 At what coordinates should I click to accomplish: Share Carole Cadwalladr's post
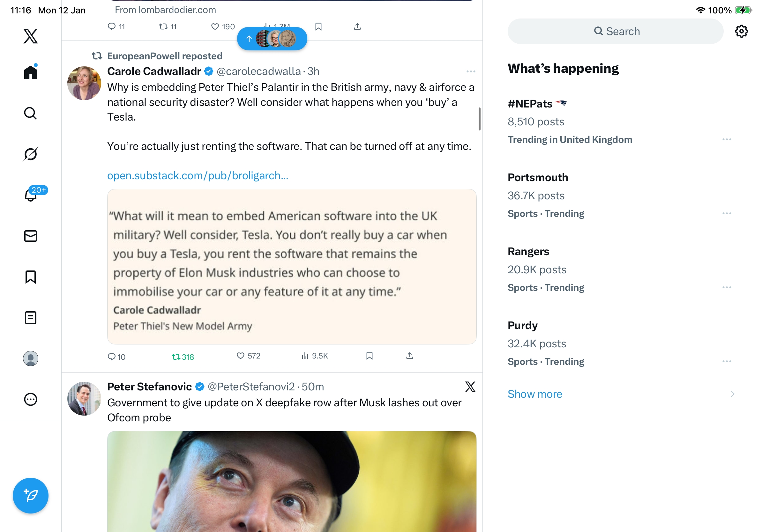(x=409, y=356)
